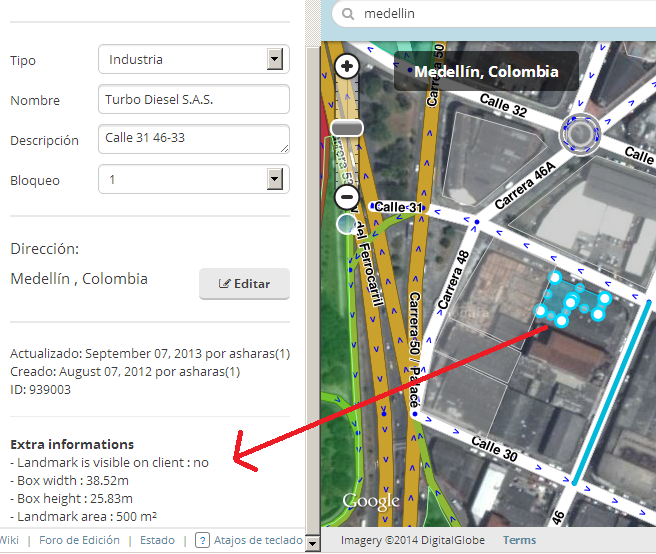Open the Estado link
Screen dimensions: 656x554
[157, 540]
